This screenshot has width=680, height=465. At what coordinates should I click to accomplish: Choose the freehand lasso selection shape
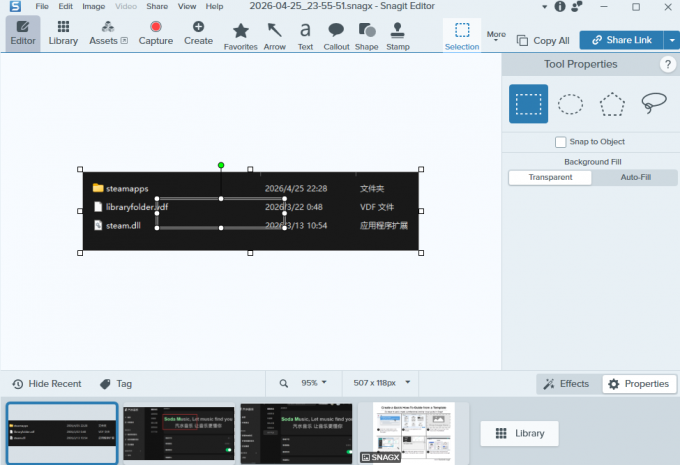tap(654, 103)
